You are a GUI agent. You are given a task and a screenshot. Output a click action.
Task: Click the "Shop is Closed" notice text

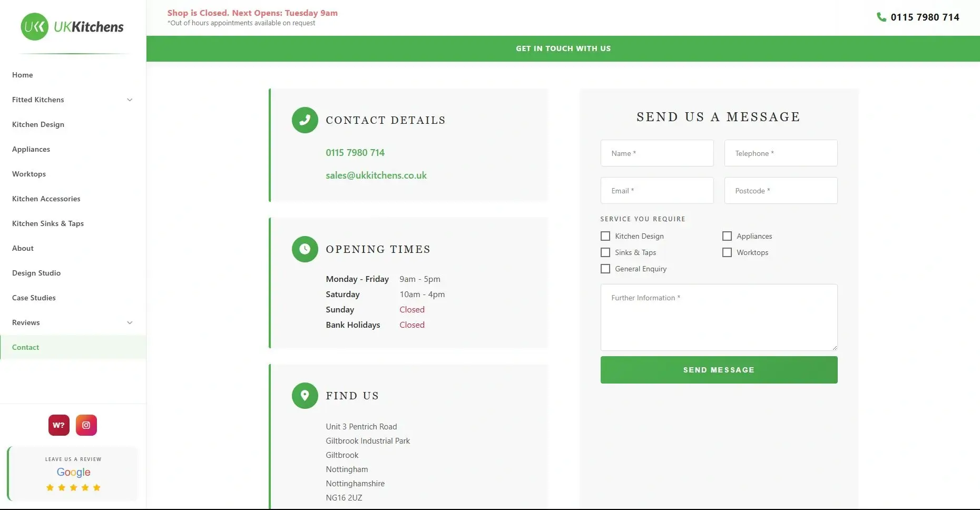tap(252, 13)
